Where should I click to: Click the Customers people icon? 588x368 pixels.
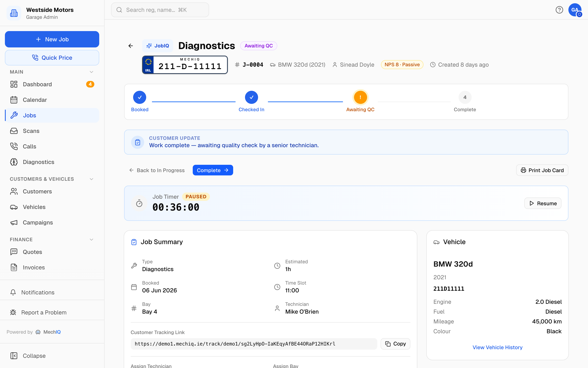click(x=14, y=191)
